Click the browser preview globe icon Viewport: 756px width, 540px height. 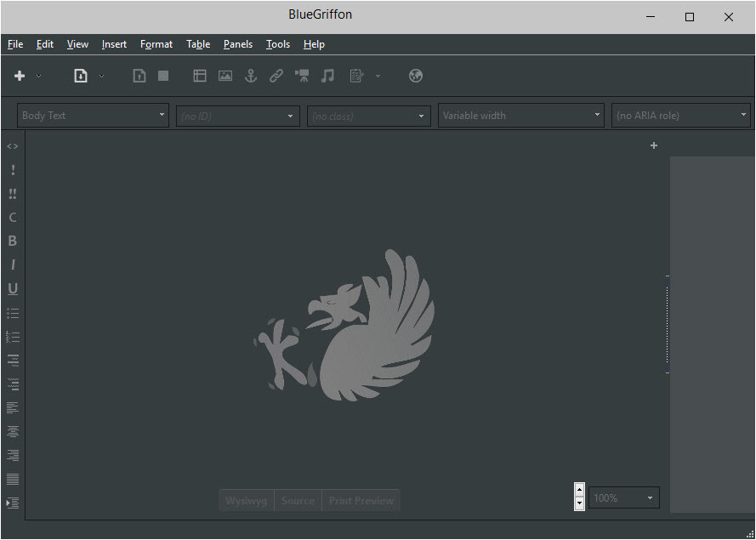click(x=416, y=76)
